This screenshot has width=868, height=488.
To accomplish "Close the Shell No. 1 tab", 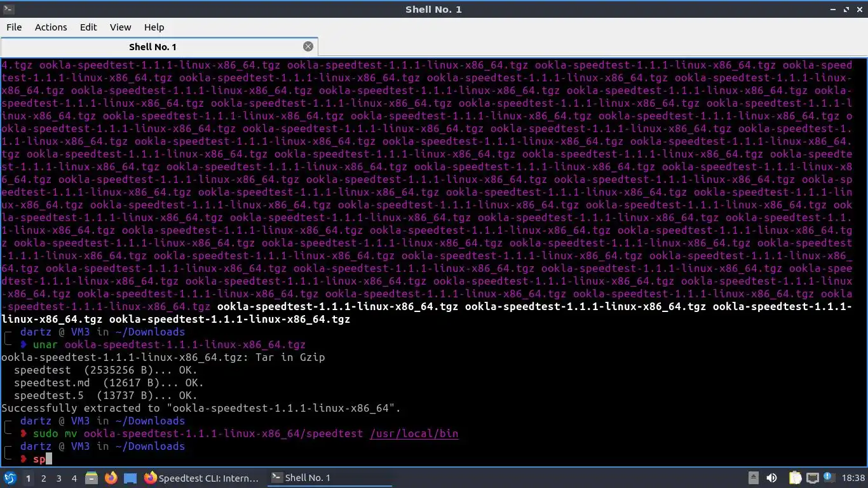I will (308, 46).
